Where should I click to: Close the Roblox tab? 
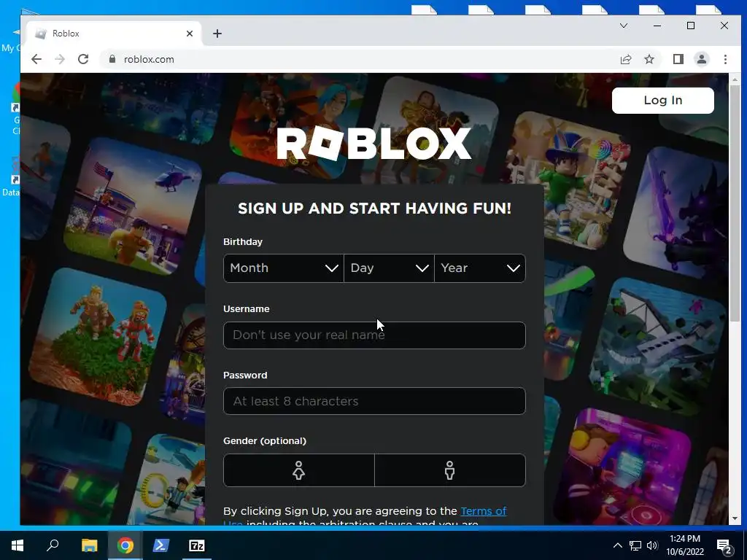pyautogui.click(x=190, y=34)
